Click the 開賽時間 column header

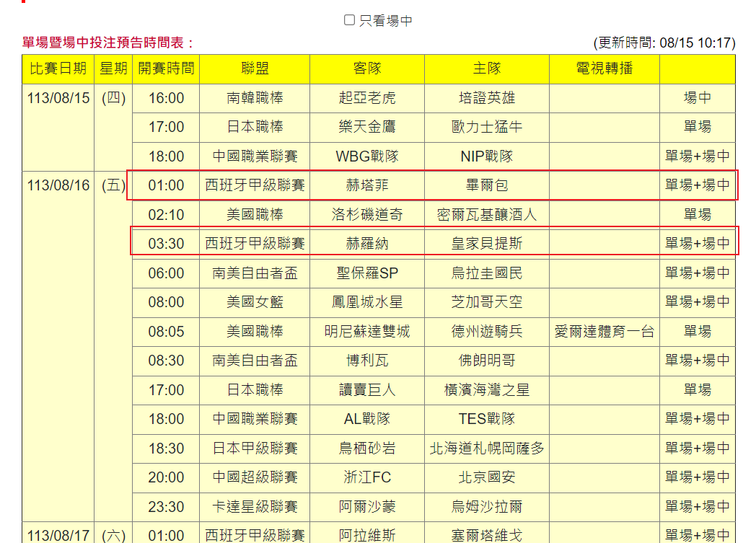pyautogui.click(x=166, y=69)
